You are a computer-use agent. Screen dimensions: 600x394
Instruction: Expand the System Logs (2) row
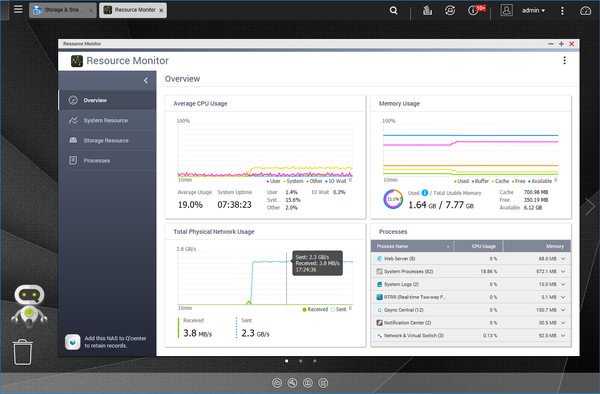(563, 285)
